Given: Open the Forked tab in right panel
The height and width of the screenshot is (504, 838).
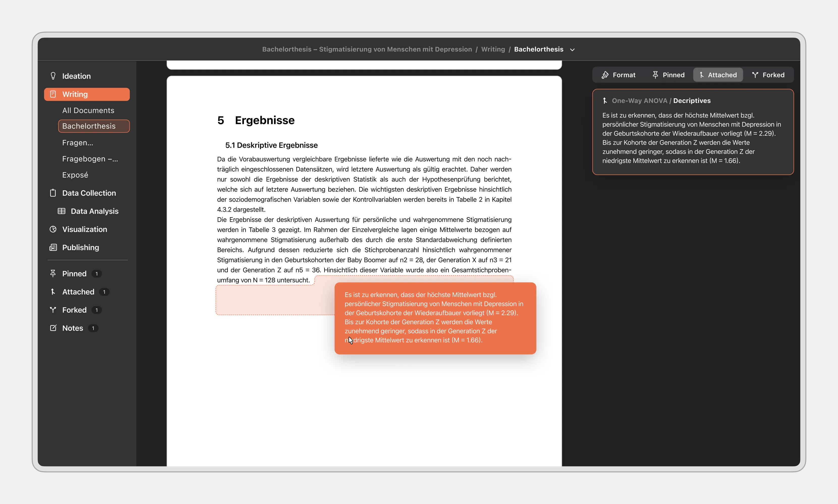Looking at the screenshot, I should (x=768, y=75).
